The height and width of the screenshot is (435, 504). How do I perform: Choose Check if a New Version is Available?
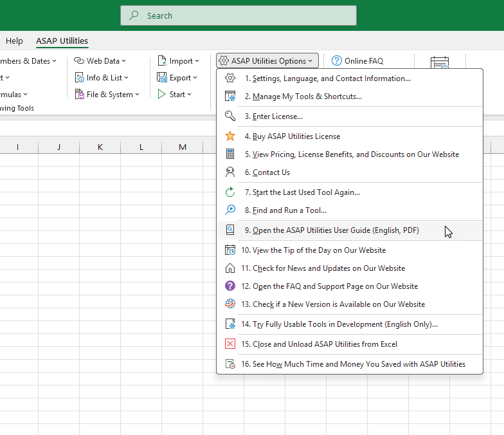[x=350, y=304]
